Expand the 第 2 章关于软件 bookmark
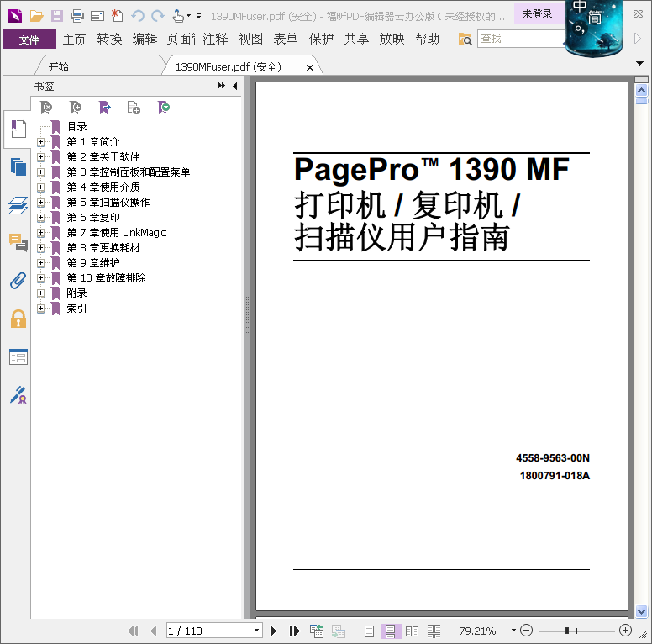This screenshot has width=652, height=644. pos(40,157)
